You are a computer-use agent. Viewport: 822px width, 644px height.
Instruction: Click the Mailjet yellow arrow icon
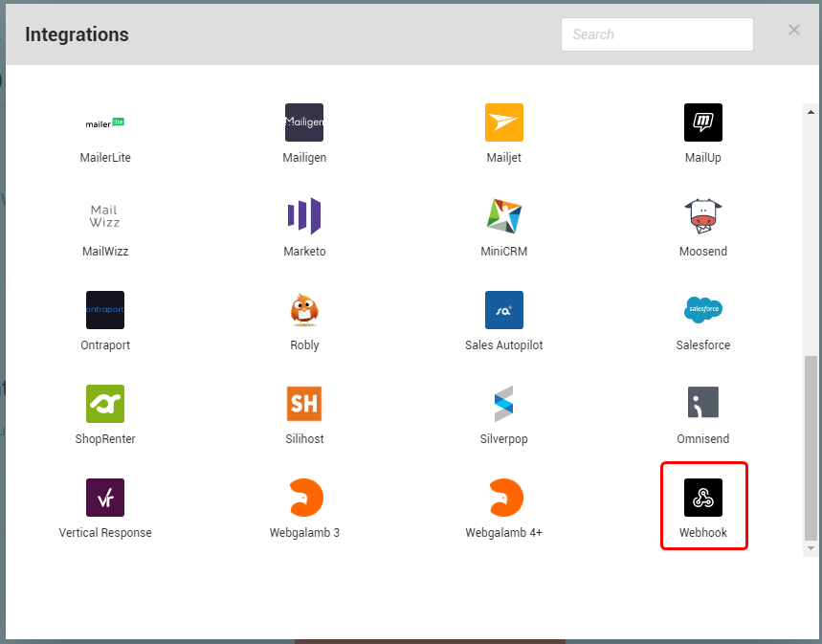point(503,122)
